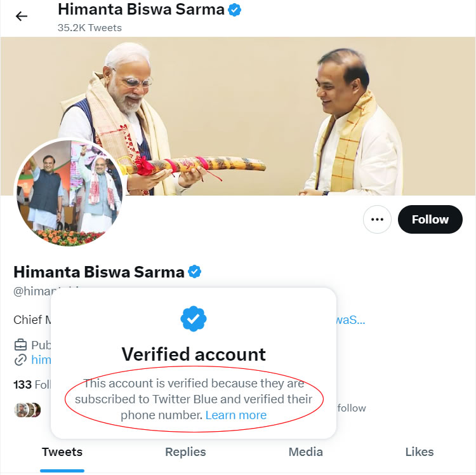Image resolution: width=476 pixels, height=475 pixels.
Task: Click the briefcase category icon
Action: tap(20, 345)
